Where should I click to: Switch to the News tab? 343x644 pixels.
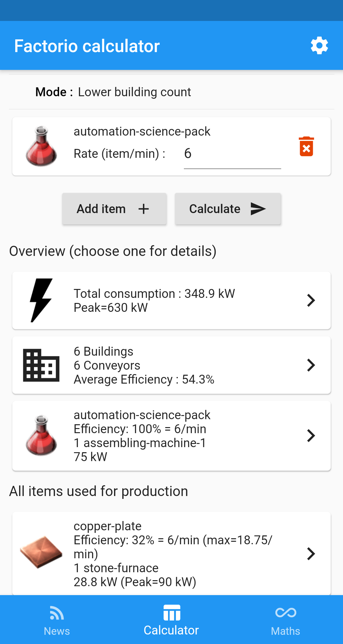click(57, 620)
